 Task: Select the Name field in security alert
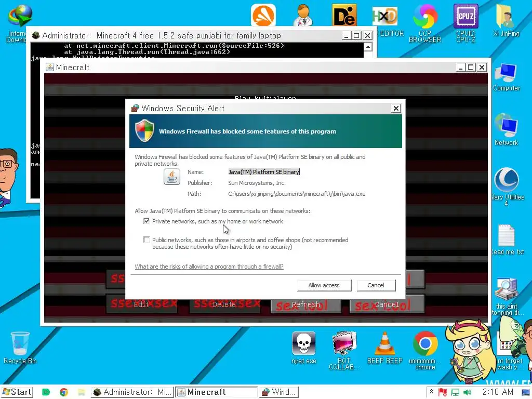(x=263, y=172)
